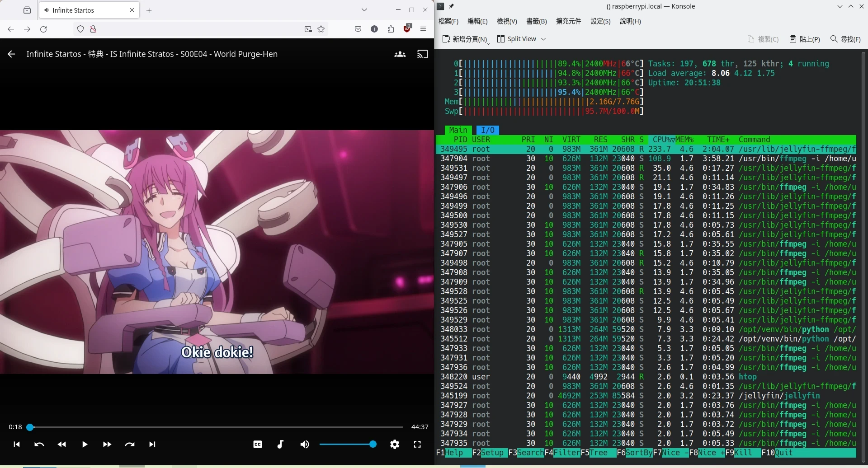This screenshot has height=468, width=868.
Task: List all browser tabs dropdown
Action: click(364, 10)
